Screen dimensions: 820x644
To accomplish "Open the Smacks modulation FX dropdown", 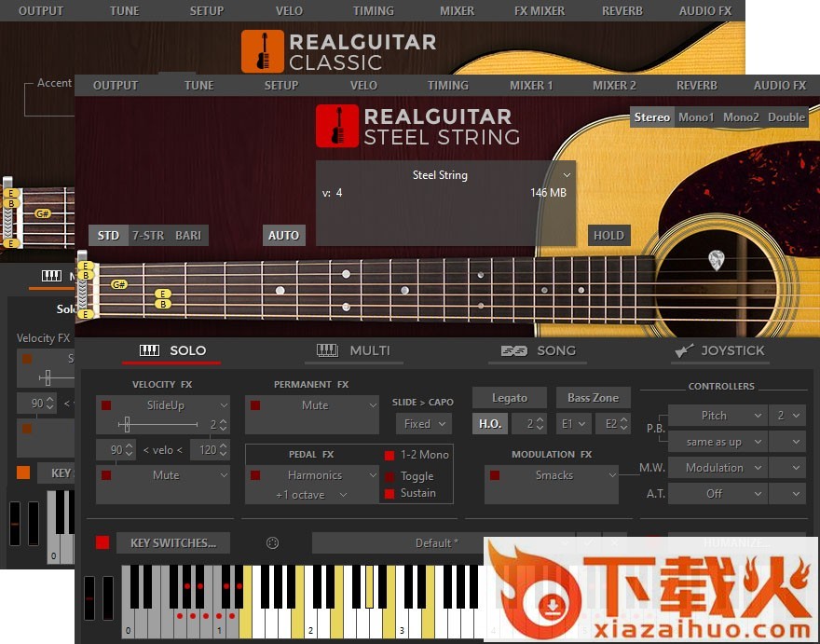I will pos(612,475).
